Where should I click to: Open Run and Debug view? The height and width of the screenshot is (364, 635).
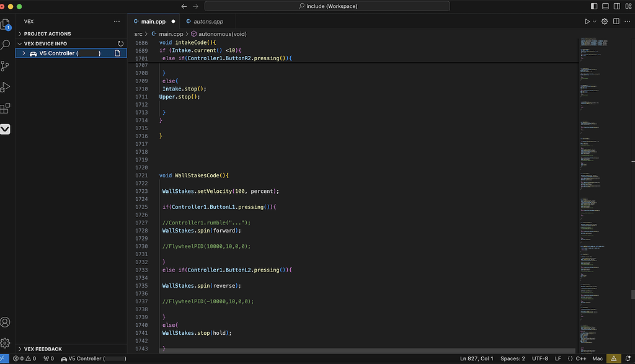[x=7, y=87]
